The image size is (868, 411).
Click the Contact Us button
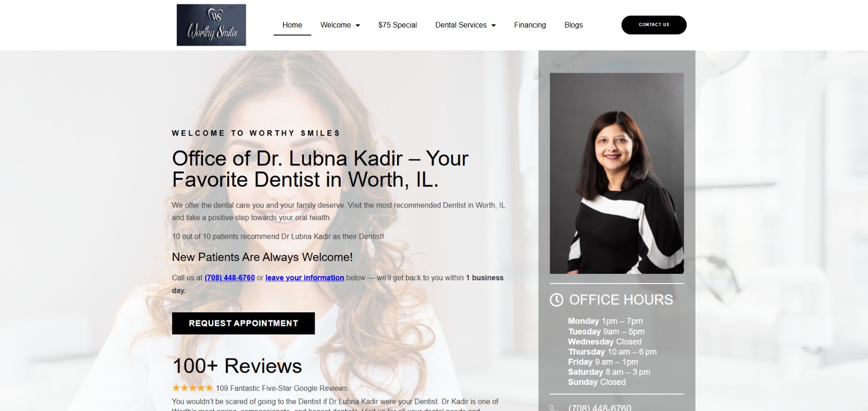point(654,25)
